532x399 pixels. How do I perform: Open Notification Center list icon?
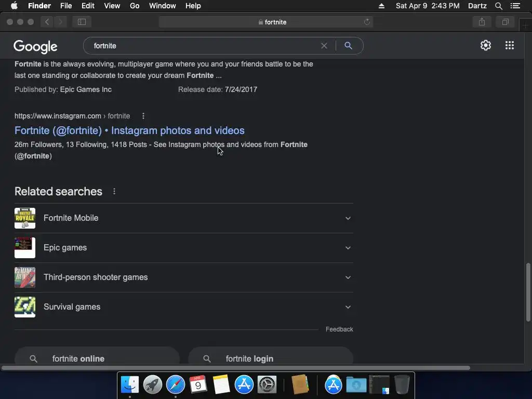[515, 6]
